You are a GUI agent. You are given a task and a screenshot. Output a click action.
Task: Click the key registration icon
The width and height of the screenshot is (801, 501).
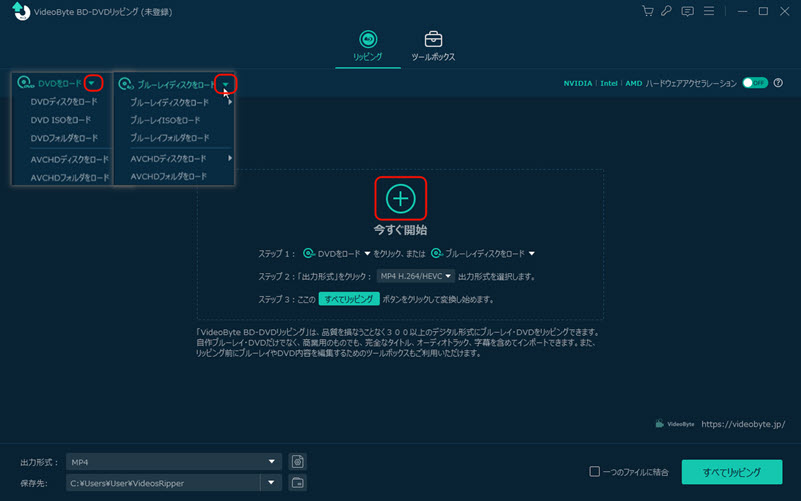pos(666,11)
